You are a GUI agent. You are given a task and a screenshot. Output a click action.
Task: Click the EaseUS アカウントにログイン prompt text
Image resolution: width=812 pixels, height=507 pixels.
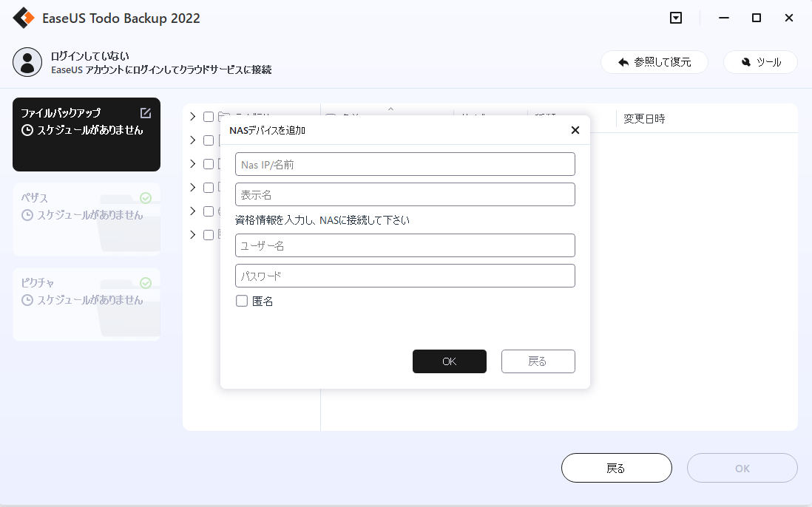coord(161,69)
